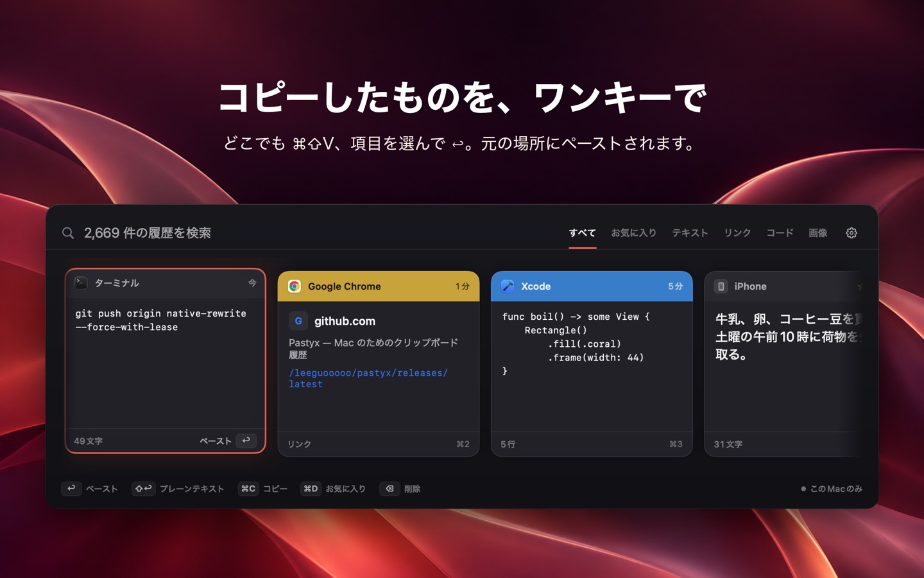Image resolution: width=924 pixels, height=578 pixels.
Task: Click the ⌘C copy shortcut key
Action: click(x=248, y=489)
